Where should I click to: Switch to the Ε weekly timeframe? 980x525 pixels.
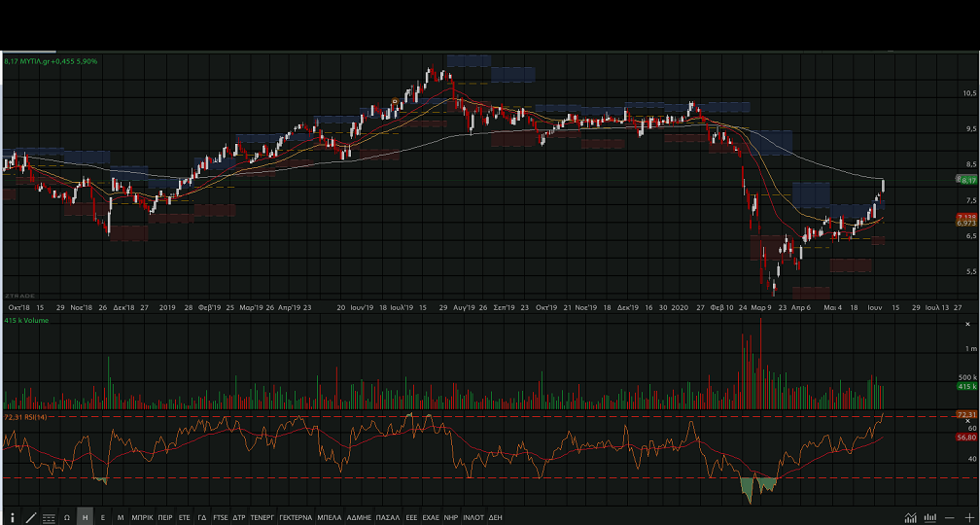103,518
